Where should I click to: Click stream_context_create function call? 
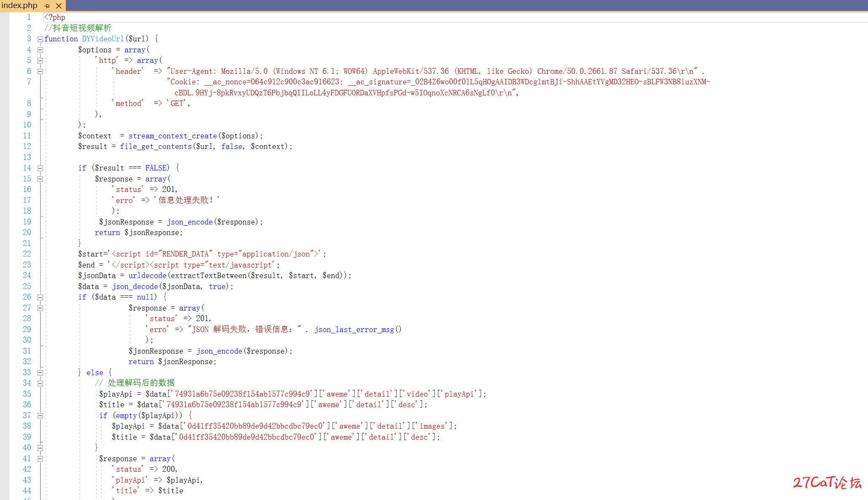pos(173,136)
